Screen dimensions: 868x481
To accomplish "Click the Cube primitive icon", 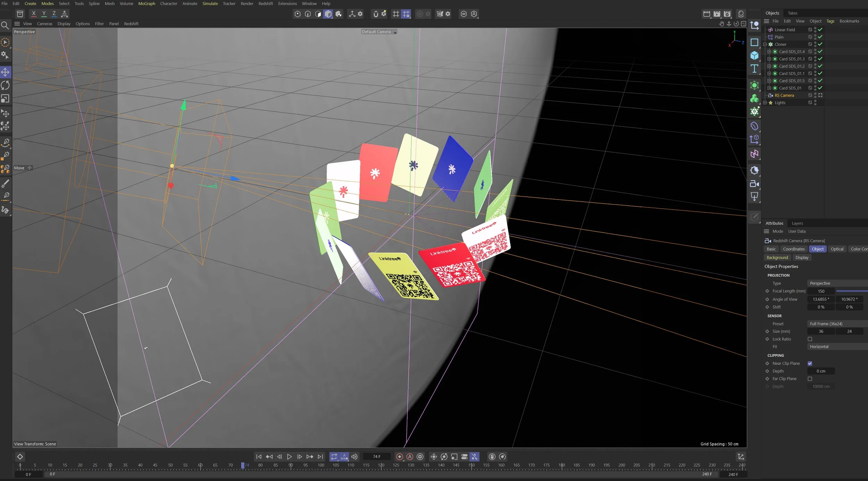I will 754,56.
